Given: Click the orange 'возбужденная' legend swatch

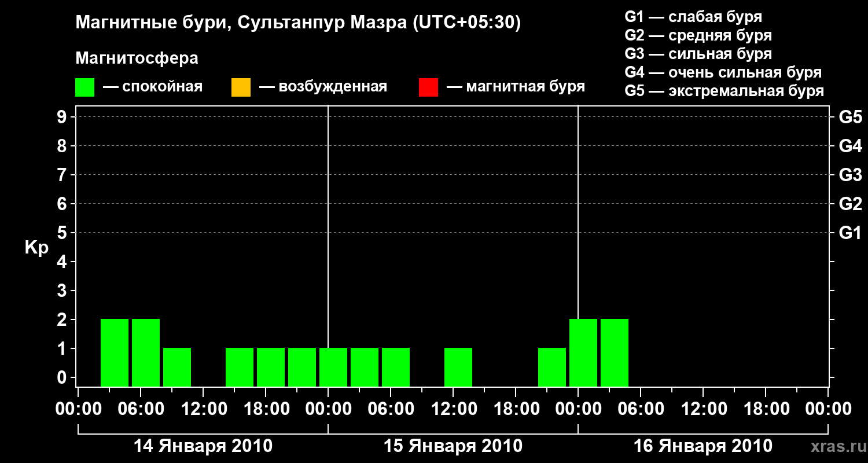Looking at the screenshot, I should 241,87.
